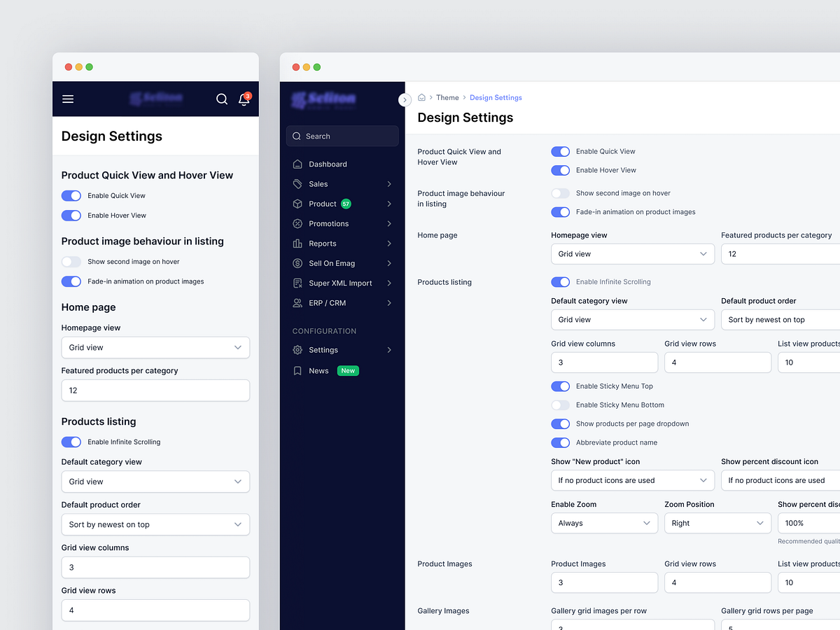This screenshot has height=630, width=840.
Task: Disable the Enable Quick View toggle
Action: point(560,151)
